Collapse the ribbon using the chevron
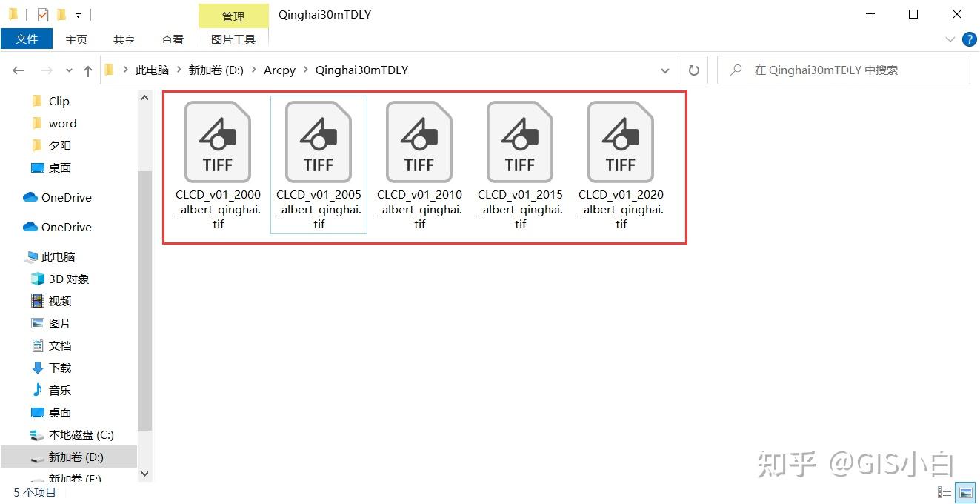Screen dimensions: 980x504 pos(950,39)
